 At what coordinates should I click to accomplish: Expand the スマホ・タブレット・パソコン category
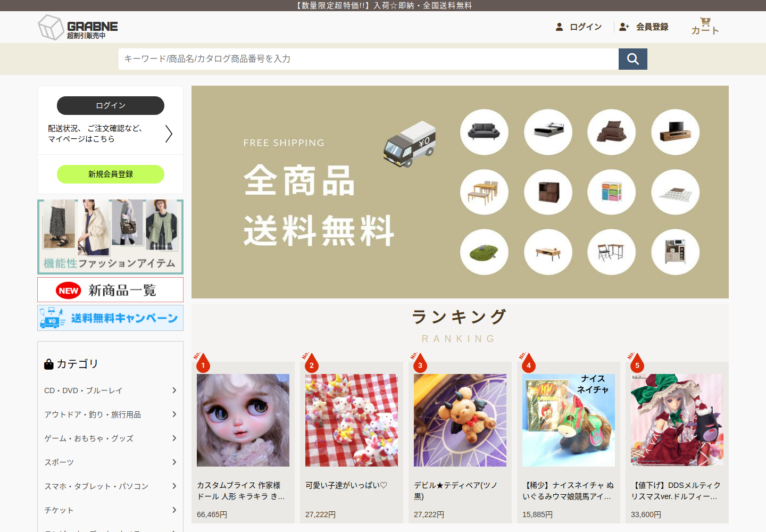pos(111,486)
